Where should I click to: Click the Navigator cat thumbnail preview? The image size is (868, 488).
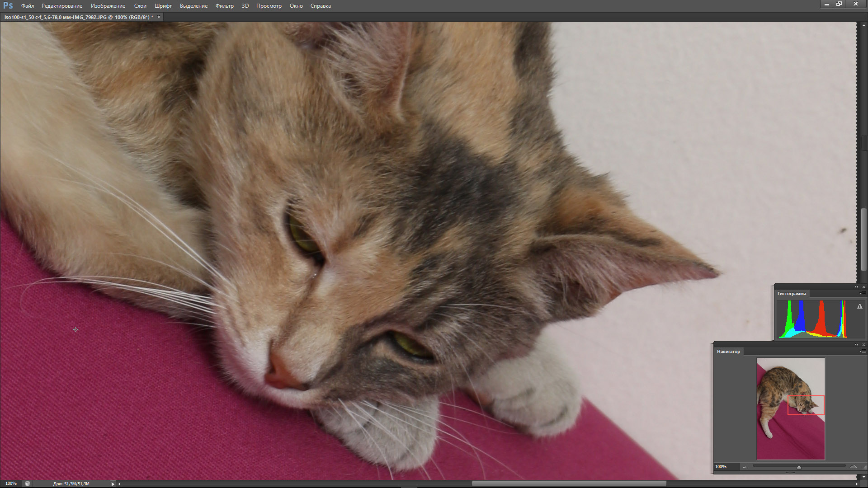point(790,408)
